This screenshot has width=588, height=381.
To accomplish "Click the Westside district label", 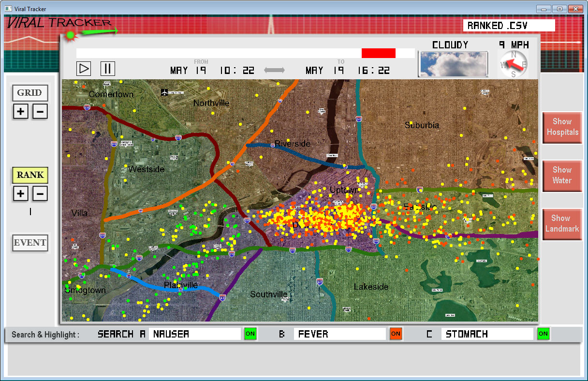I will [x=147, y=169].
